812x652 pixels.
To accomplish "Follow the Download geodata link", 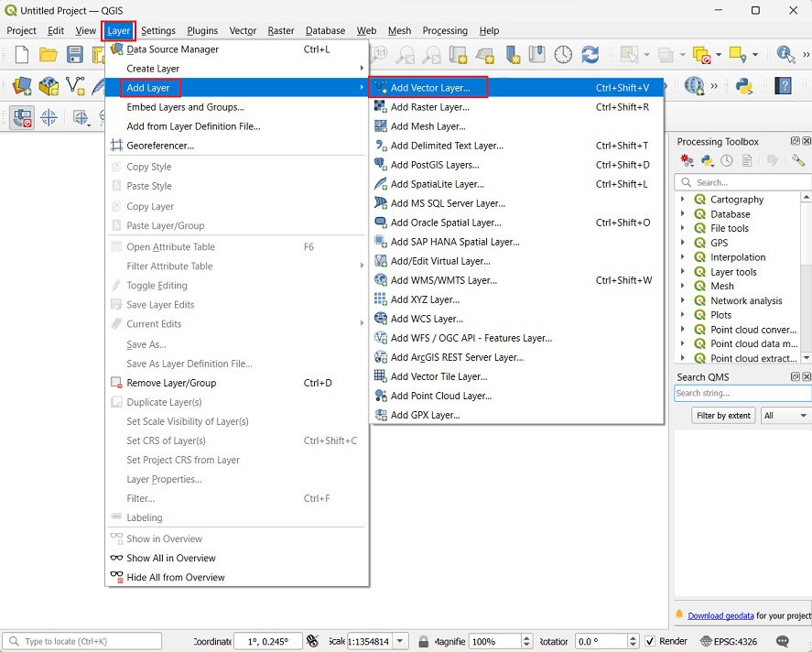I will point(720,615).
